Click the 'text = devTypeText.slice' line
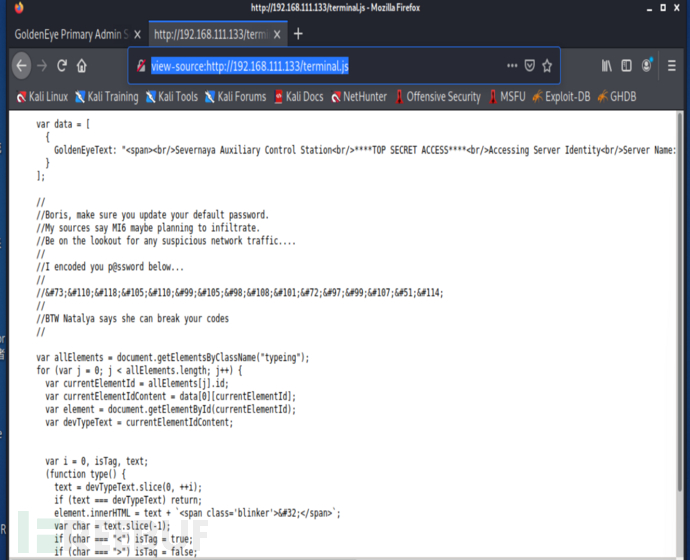Image resolution: width=690 pixels, height=560 pixels. point(128,487)
